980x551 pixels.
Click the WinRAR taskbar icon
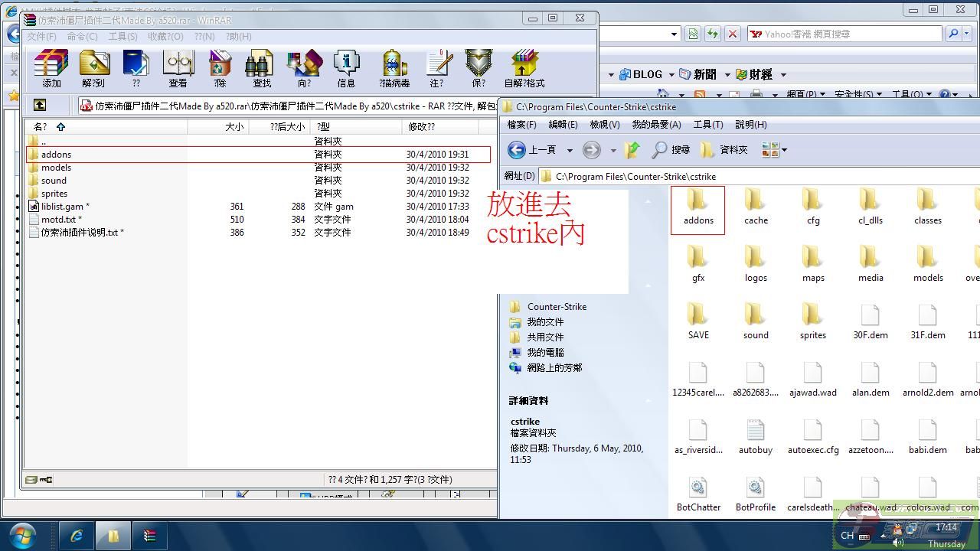tap(150, 536)
